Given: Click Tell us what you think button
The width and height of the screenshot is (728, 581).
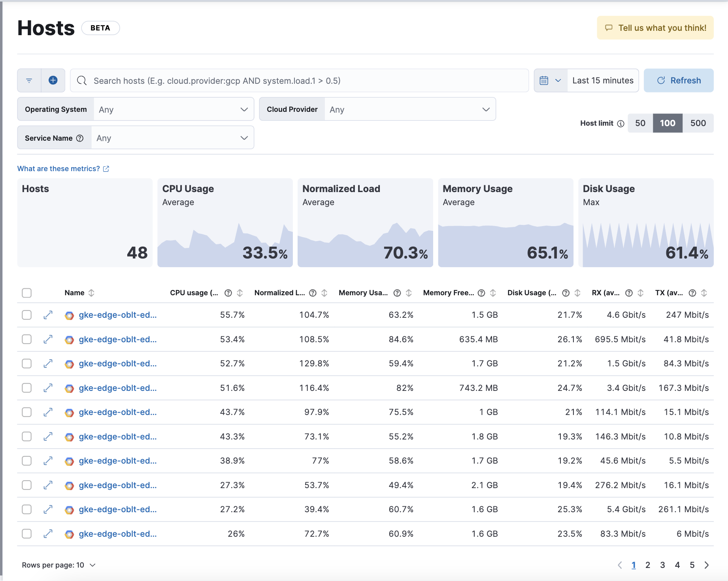Looking at the screenshot, I should [655, 28].
